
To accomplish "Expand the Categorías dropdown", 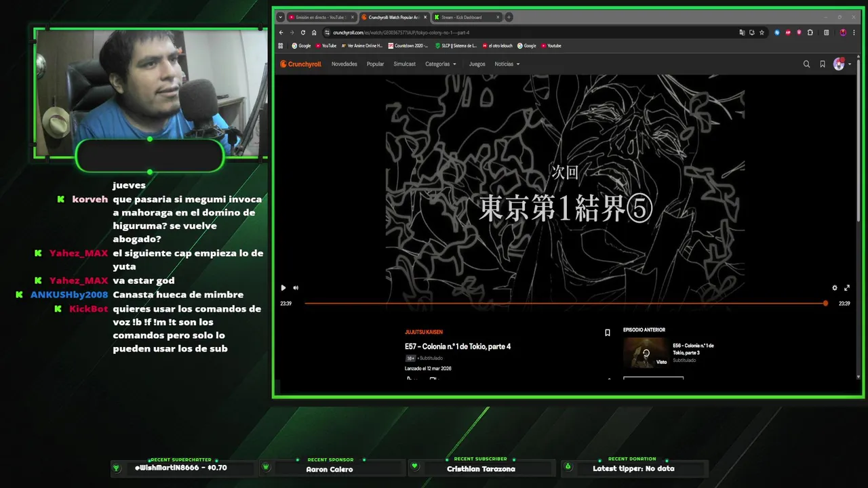I will click(441, 64).
